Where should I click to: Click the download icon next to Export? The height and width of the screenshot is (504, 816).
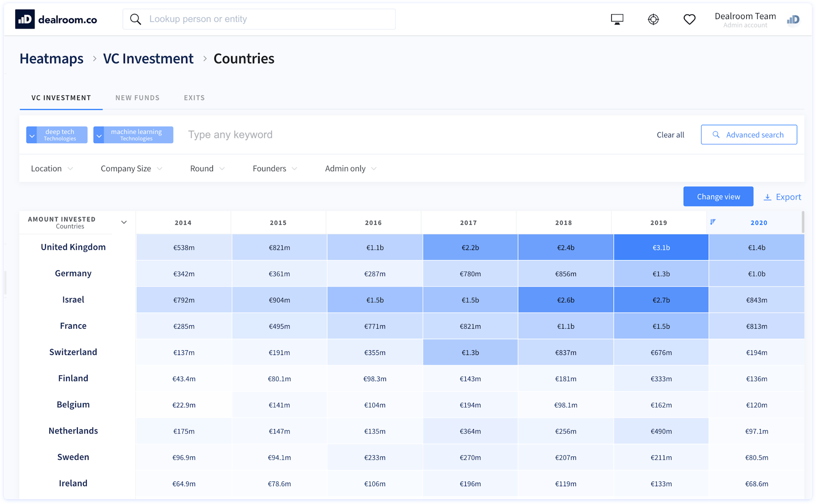(x=768, y=197)
